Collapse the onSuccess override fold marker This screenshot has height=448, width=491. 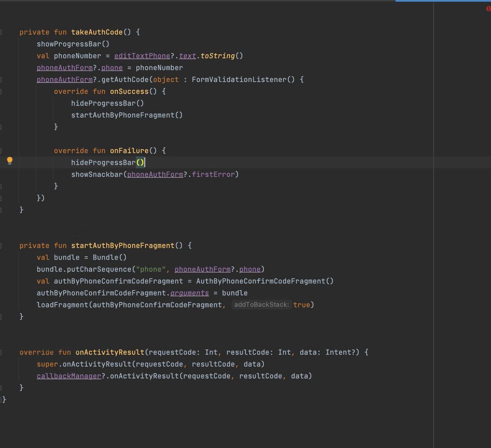(x=1, y=91)
